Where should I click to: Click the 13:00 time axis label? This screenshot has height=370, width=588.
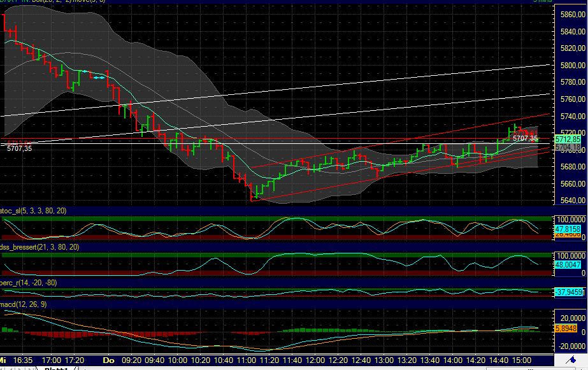384,360
